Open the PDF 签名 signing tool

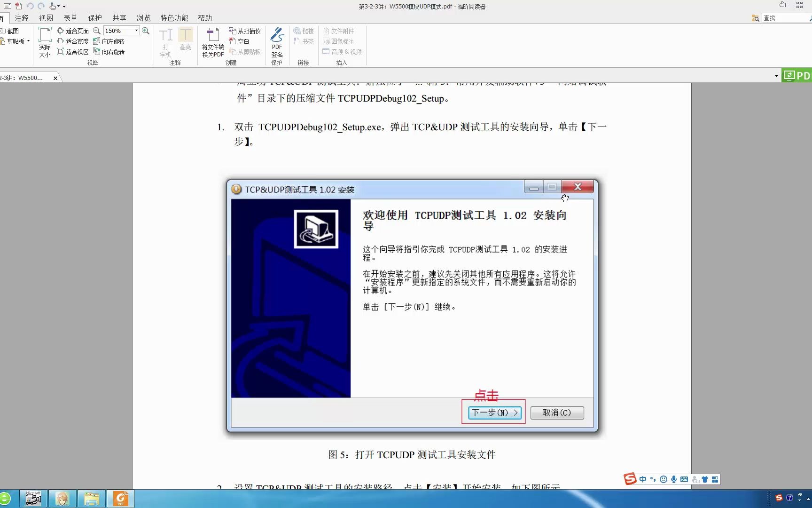[277, 42]
